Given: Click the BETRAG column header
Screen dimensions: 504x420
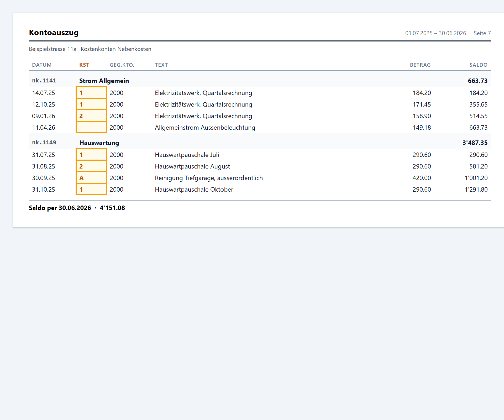Looking at the screenshot, I should click(420, 65).
